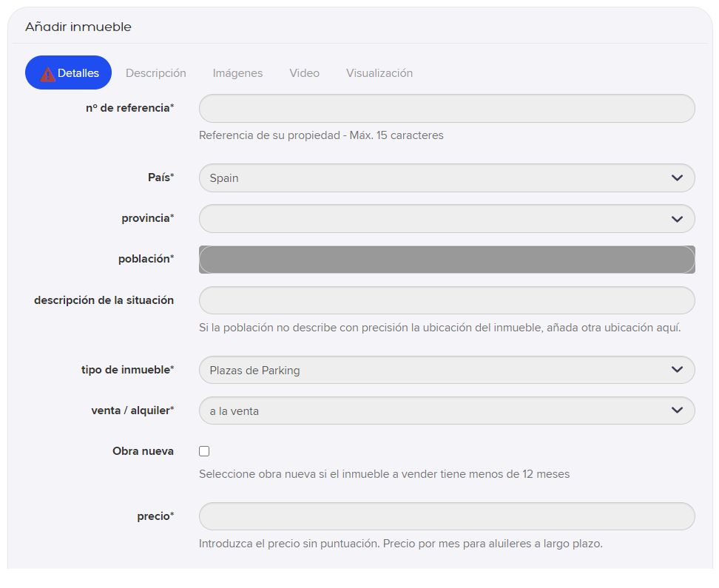Select the Detalles tab button
719x588 pixels.
click(x=68, y=72)
